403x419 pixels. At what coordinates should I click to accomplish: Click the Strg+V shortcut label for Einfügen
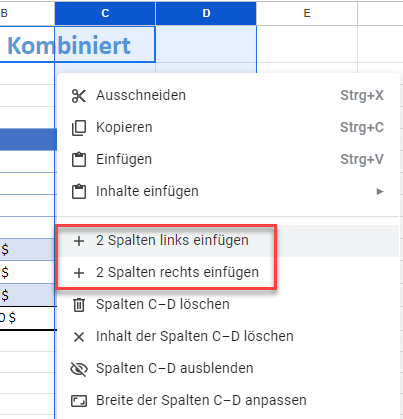point(362,159)
